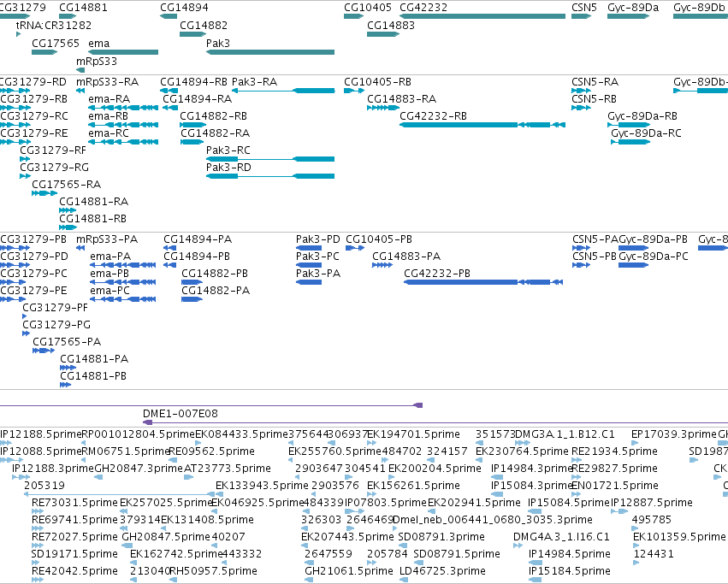
Task: Select the EK194701.5prime EST label
Action: coord(414,434)
